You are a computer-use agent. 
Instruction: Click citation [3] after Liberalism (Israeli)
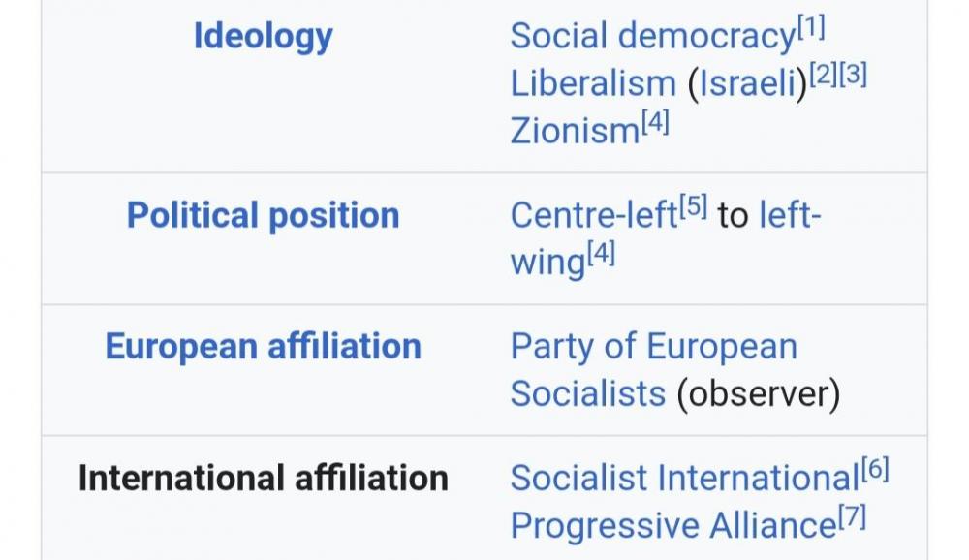tap(853, 76)
